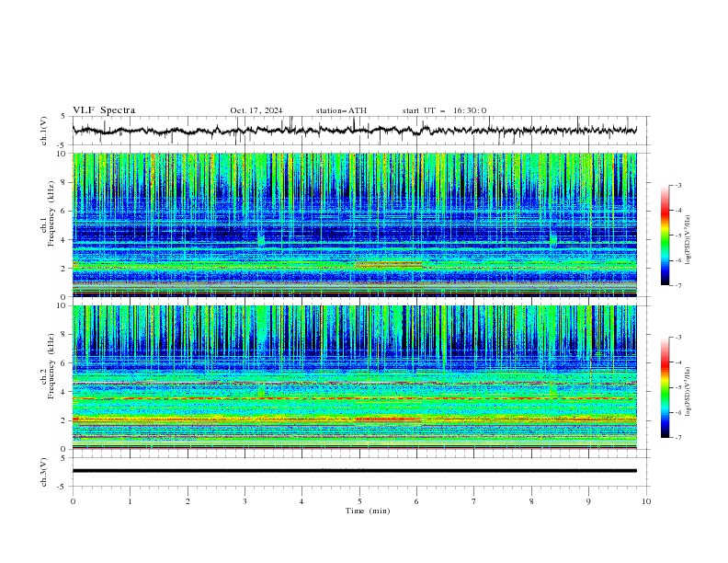Click the ch.1 spectrogram panel
This screenshot has height=563, width=728.
pos(354,224)
